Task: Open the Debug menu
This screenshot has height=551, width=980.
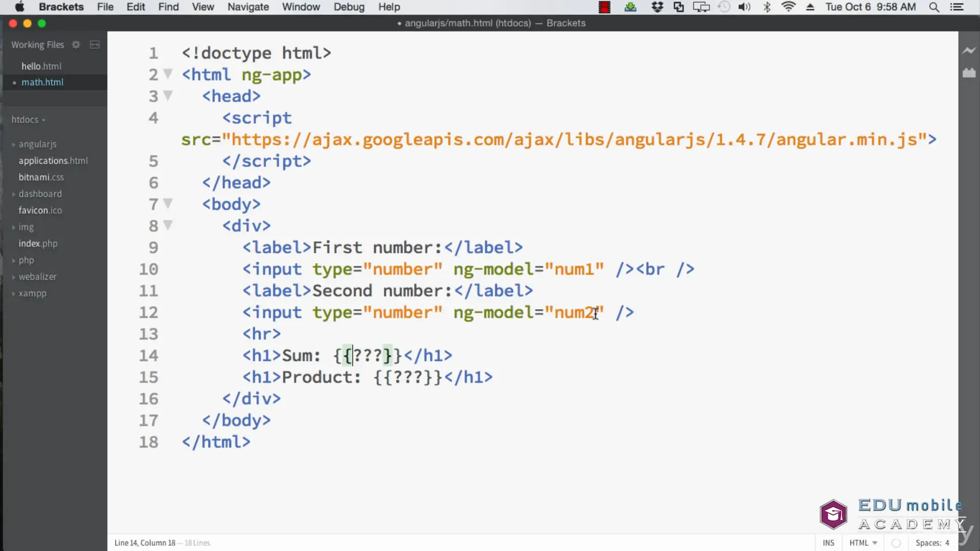Action: pyautogui.click(x=349, y=7)
